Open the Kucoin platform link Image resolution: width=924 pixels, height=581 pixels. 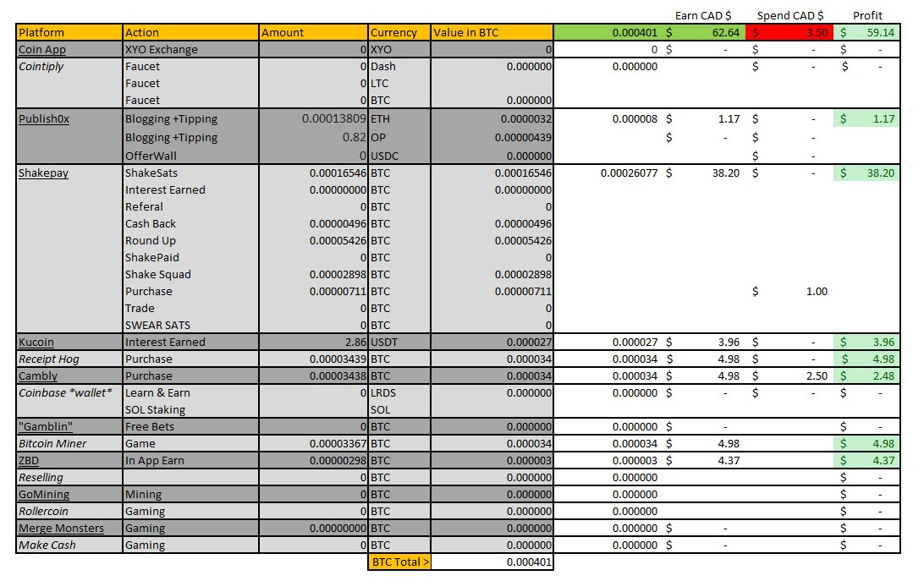click(x=36, y=342)
